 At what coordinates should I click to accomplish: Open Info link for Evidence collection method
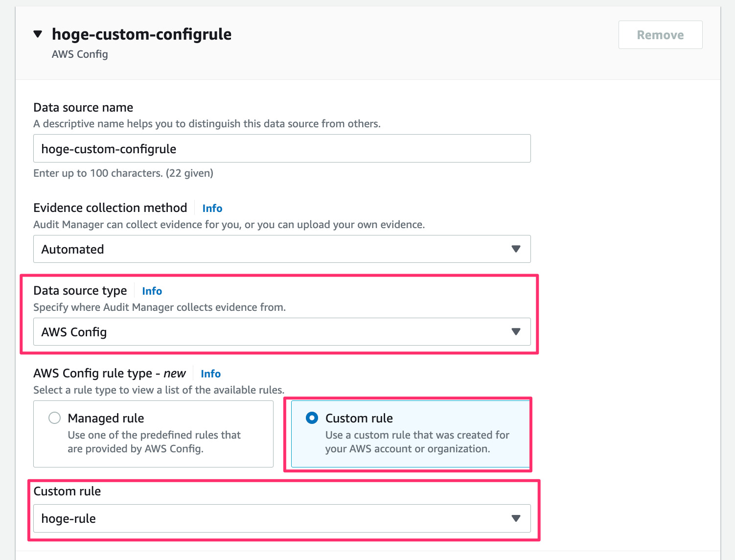pyautogui.click(x=212, y=208)
